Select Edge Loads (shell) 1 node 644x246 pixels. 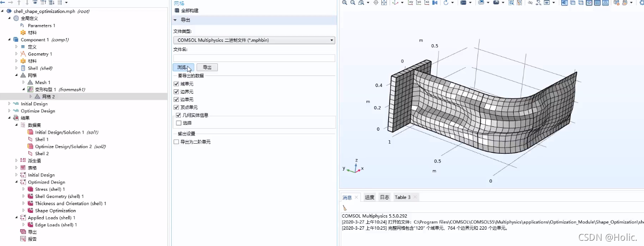tap(56, 225)
